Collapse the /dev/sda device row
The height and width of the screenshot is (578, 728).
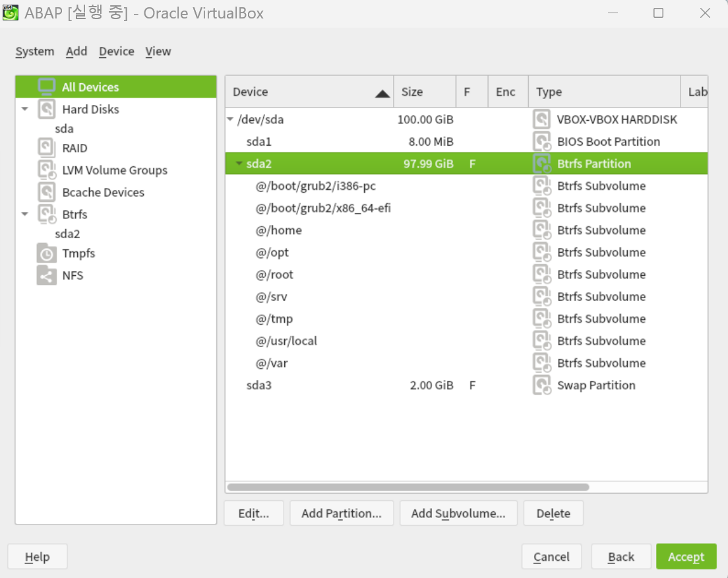point(230,119)
